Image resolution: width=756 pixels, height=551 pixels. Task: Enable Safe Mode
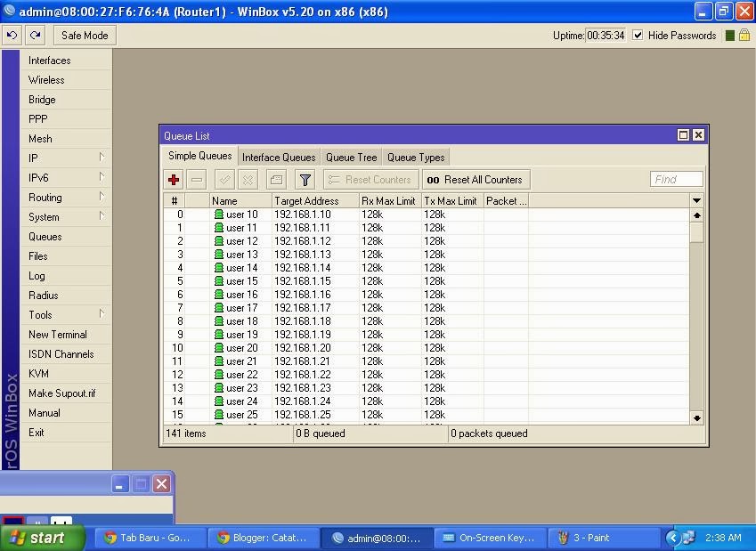point(84,35)
